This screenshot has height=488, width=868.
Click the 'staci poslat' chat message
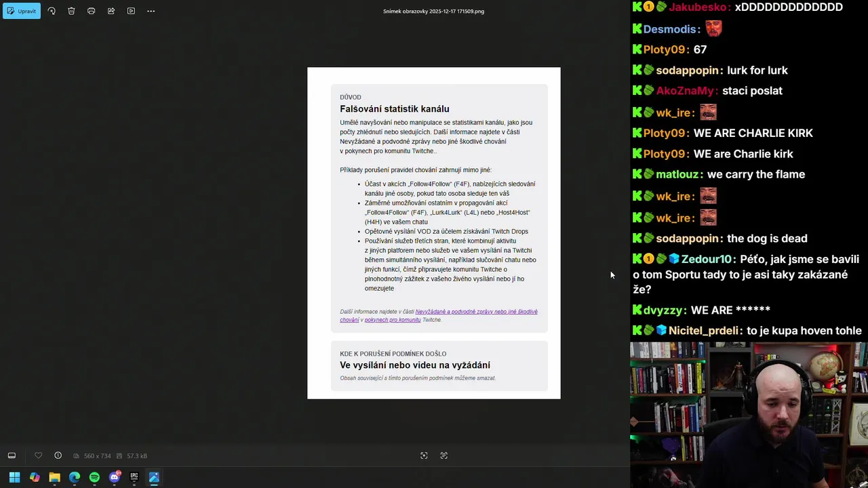752,91
